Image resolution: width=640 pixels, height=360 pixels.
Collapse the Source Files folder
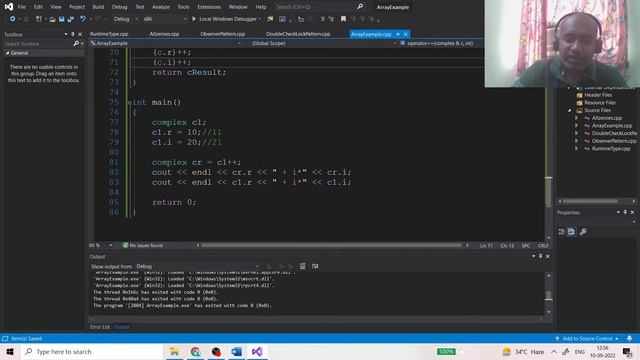[570, 110]
